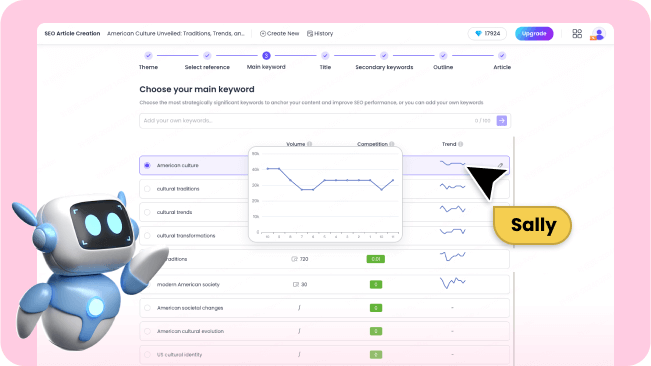Select the cultural trends radio button

147,212
